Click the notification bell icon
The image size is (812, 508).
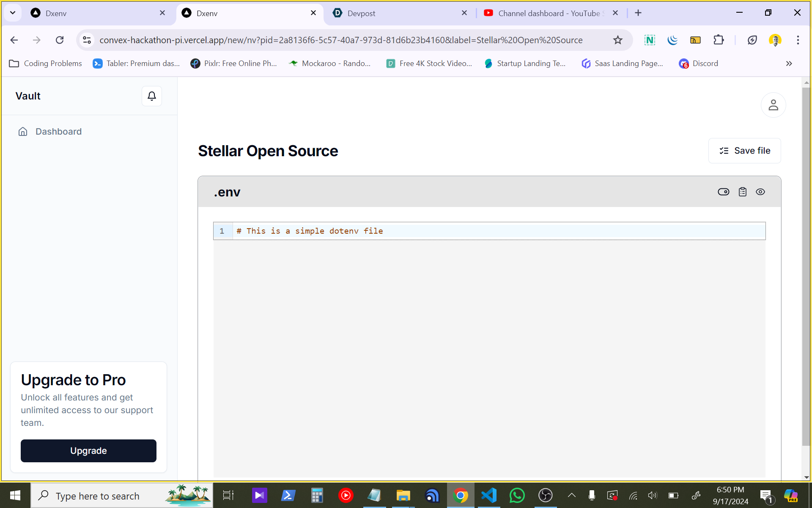pyautogui.click(x=151, y=96)
